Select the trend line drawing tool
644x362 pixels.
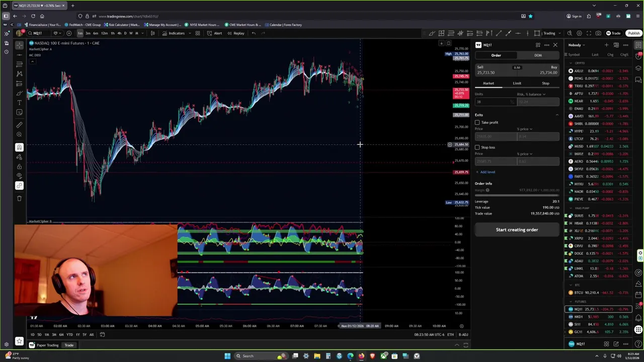point(19,54)
